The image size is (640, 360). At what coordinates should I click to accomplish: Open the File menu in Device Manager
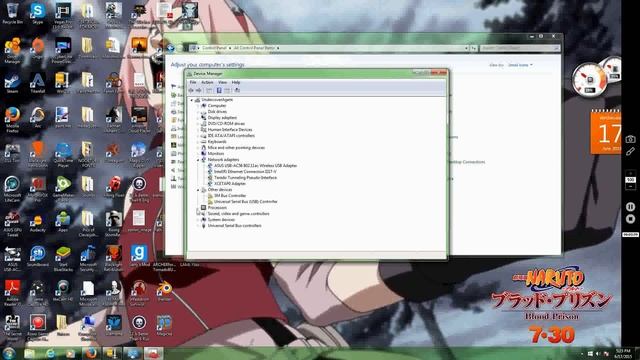point(193,82)
